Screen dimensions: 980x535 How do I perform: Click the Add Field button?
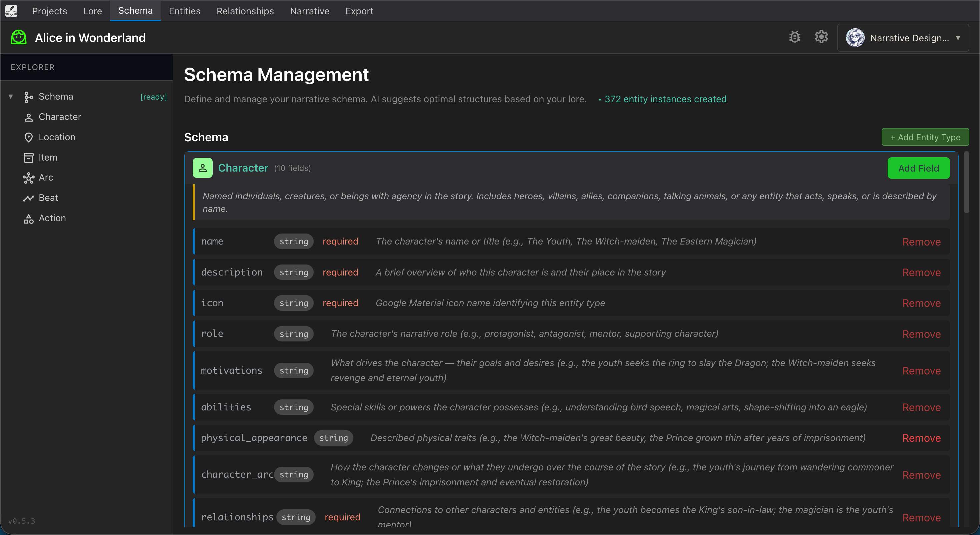pyautogui.click(x=918, y=168)
